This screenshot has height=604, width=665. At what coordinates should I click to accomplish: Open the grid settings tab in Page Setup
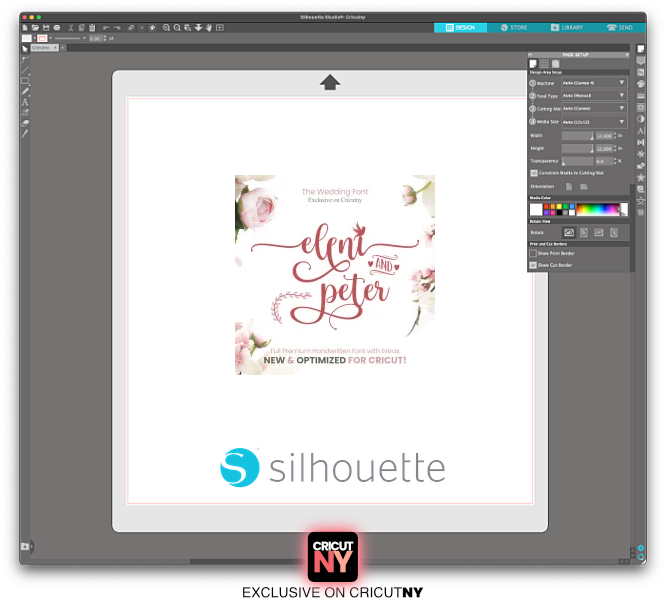544,64
